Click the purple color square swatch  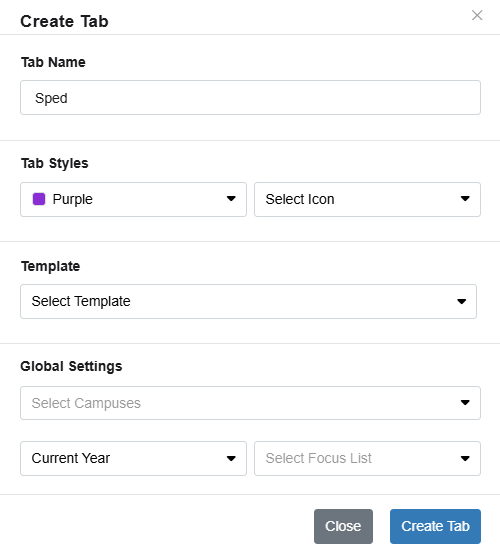39,199
